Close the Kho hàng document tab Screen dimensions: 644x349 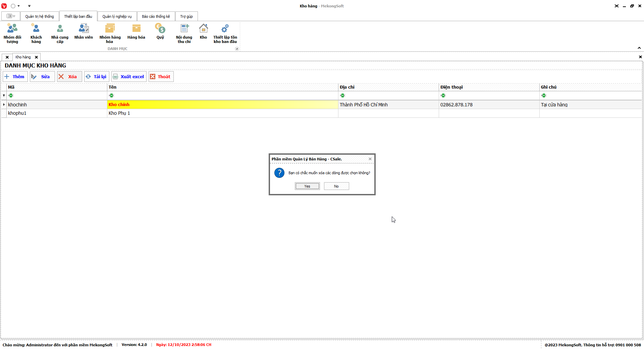pos(36,57)
